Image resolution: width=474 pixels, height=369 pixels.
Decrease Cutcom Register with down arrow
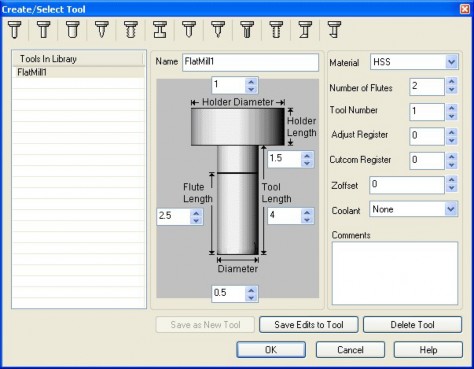451,165
